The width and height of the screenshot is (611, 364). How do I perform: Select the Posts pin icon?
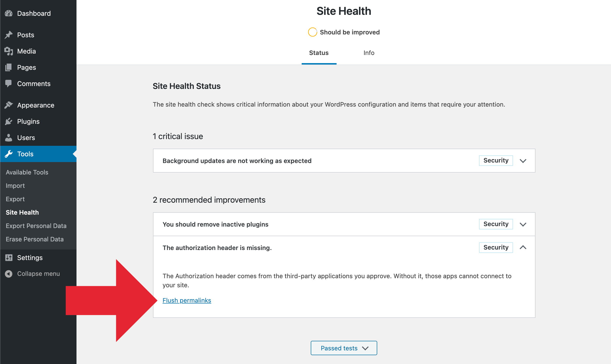[8, 35]
